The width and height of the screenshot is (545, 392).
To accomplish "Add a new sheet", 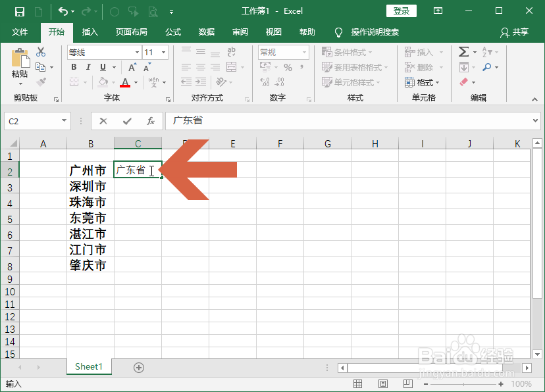I will coord(139,368).
